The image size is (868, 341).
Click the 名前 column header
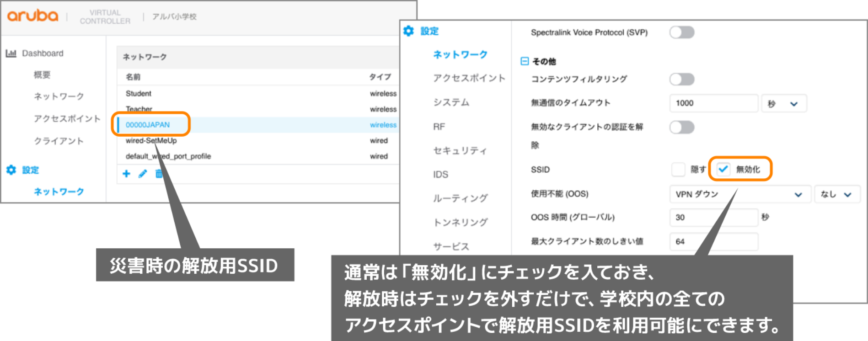[133, 77]
